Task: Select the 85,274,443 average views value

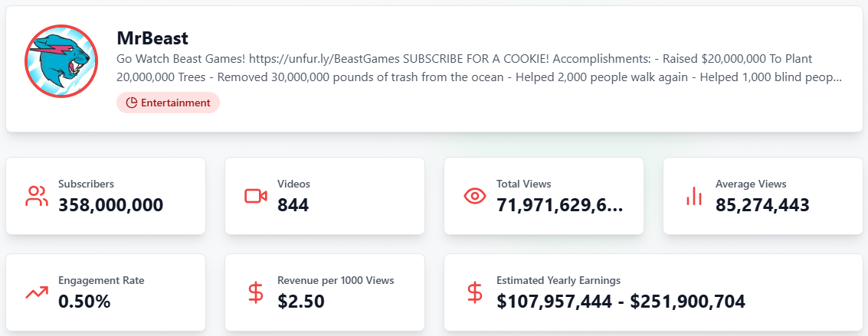Action: click(763, 205)
